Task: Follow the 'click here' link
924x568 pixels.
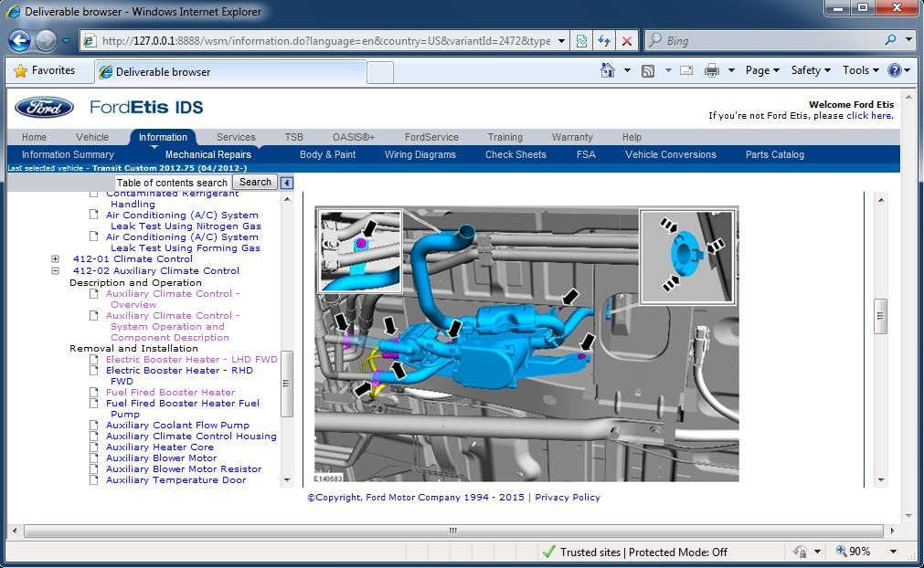Action: (869, 116)
